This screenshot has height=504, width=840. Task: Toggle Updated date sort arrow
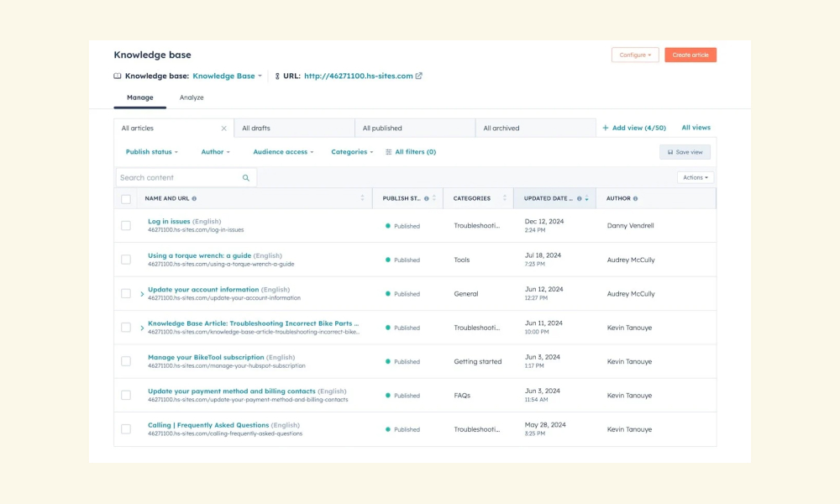586,198
